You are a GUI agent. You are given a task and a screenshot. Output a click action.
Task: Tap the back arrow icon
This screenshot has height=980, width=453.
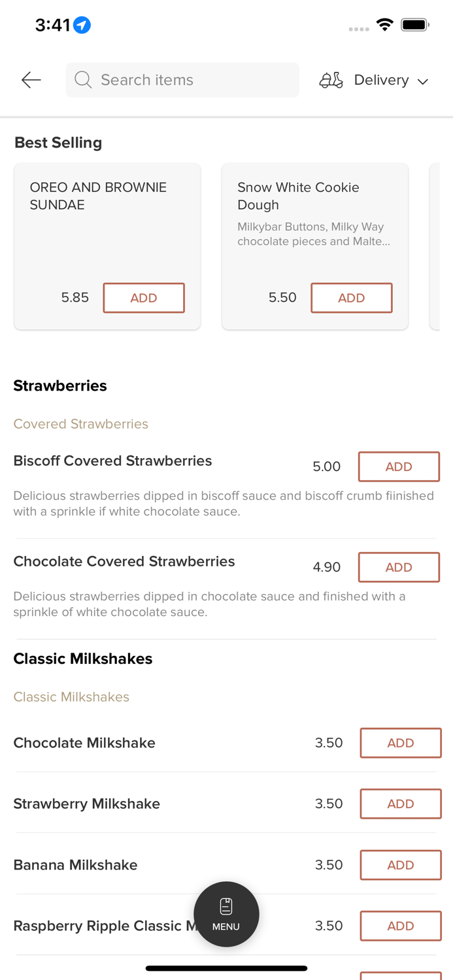click(x=31, y=80)
